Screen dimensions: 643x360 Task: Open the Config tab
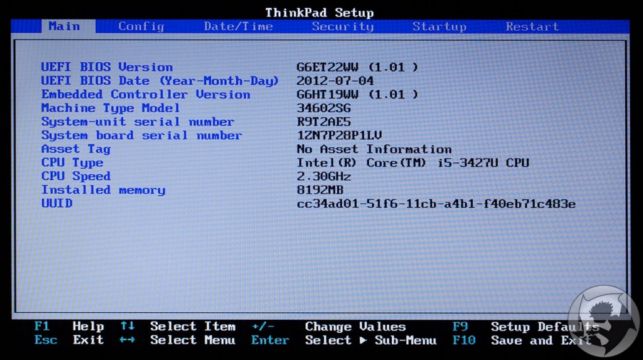(141, 27)
